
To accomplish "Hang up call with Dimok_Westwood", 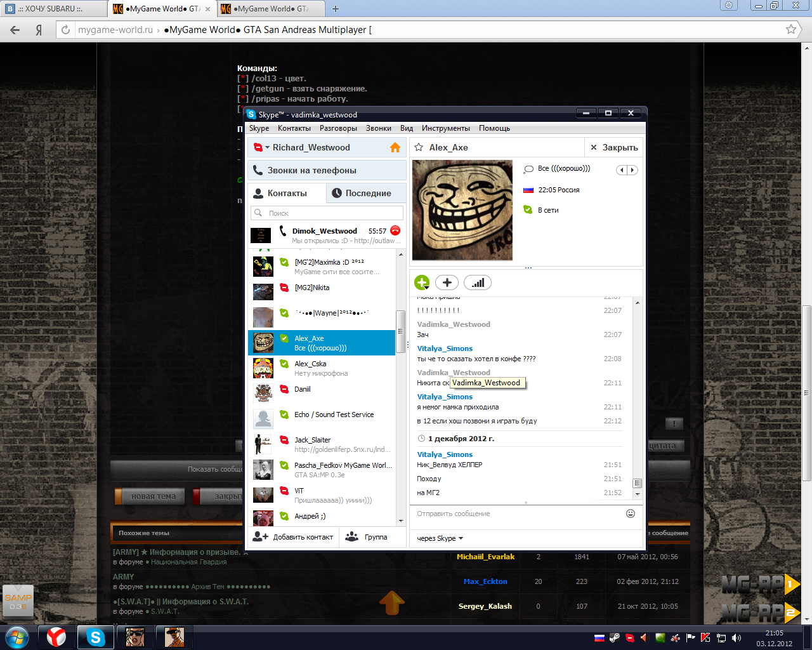I will point(395,230).
